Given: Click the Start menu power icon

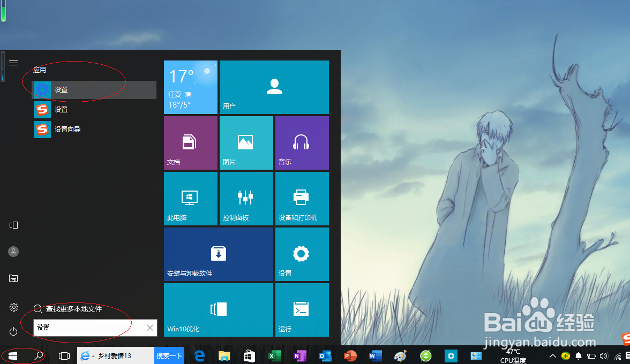Looking at the screenshot, I should click(13, 331).
